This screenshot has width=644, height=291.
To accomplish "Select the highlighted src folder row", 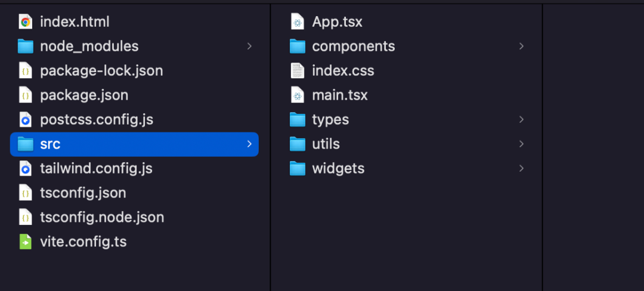I will tap(134, 144).
